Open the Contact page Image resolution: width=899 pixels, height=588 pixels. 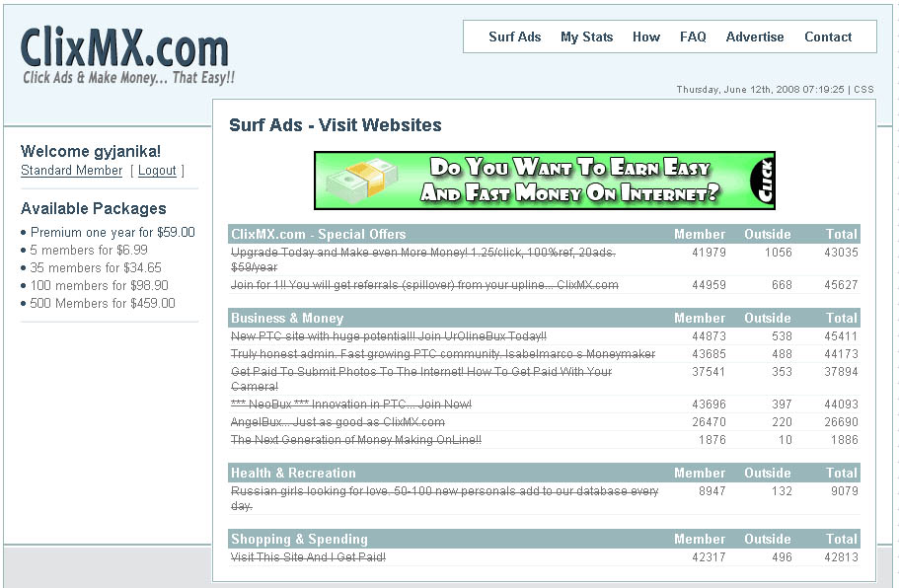tap(828, 37)
